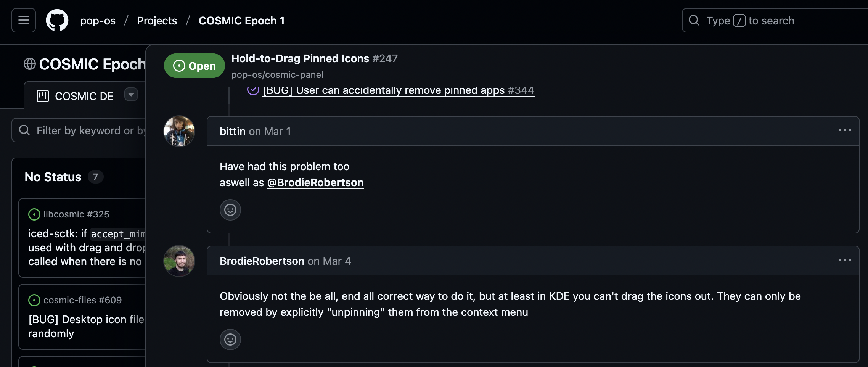868x367 pixels.
Task: Expand the COSMIC DE view dropdown arrow
Action: click(x=131, y=95)
